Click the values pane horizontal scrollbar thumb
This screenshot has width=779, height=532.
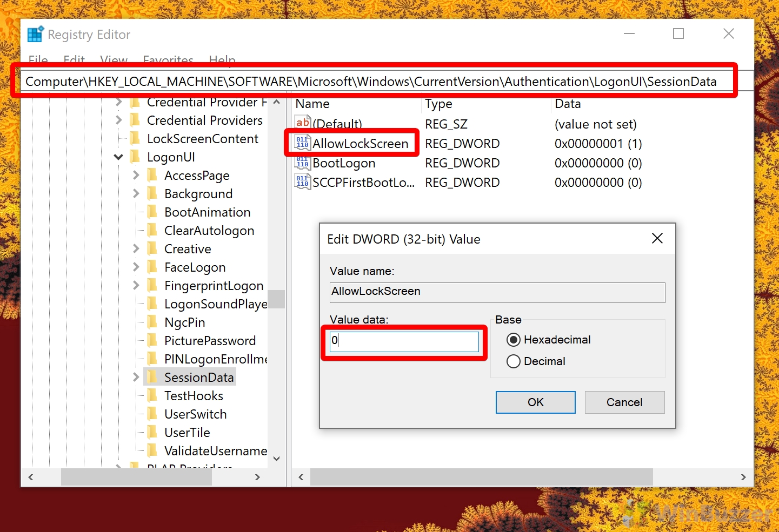(481, 477)
